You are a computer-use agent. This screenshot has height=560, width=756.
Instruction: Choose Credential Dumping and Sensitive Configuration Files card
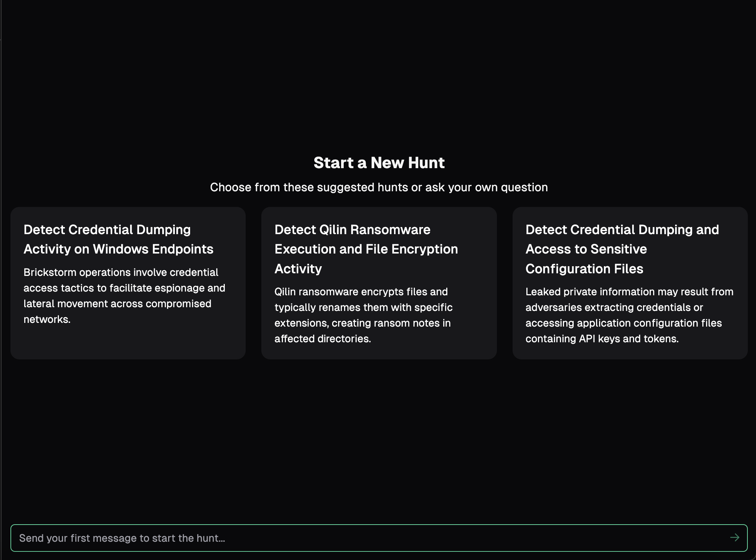coord(630,283)
